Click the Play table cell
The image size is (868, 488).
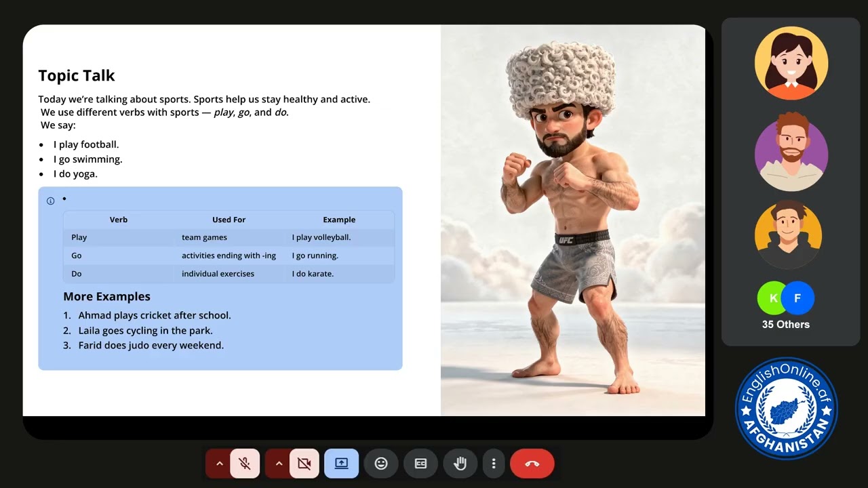tap(119, 237)
